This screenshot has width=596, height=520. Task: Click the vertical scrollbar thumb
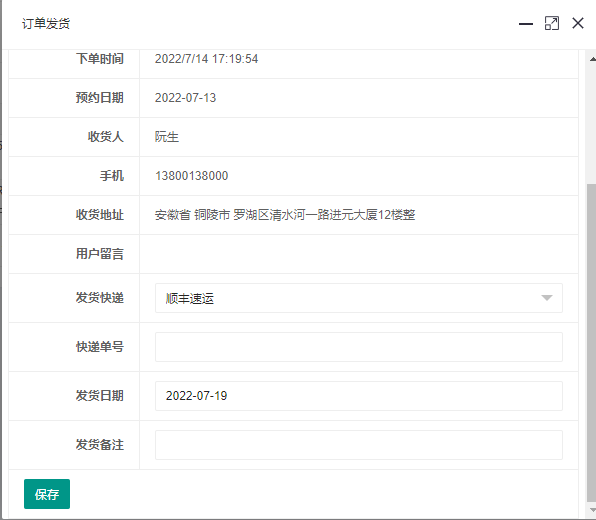591,342
